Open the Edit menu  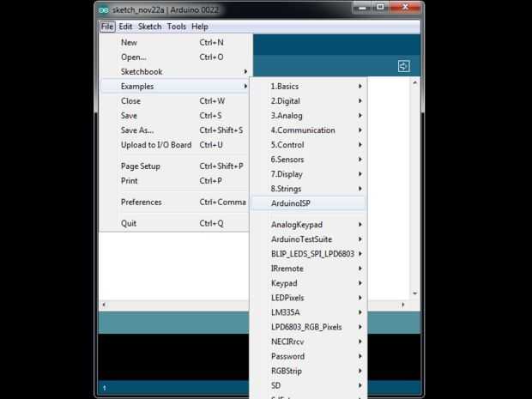[125, 27]
